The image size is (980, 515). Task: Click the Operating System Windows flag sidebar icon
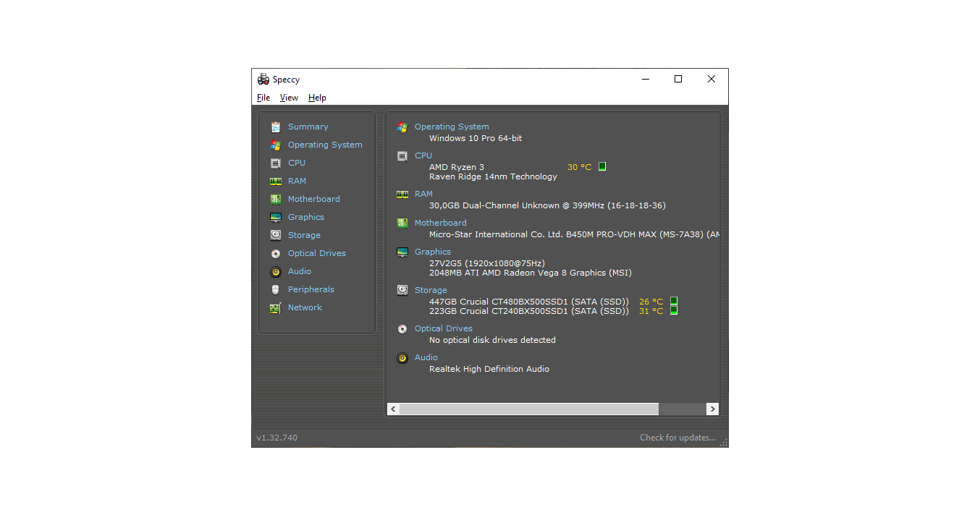coord(275,145)
